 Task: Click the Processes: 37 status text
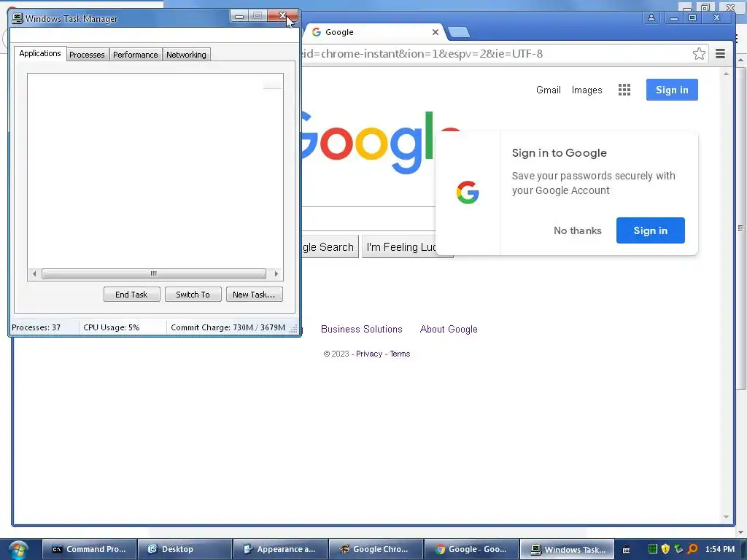click(x=36, y=327)
